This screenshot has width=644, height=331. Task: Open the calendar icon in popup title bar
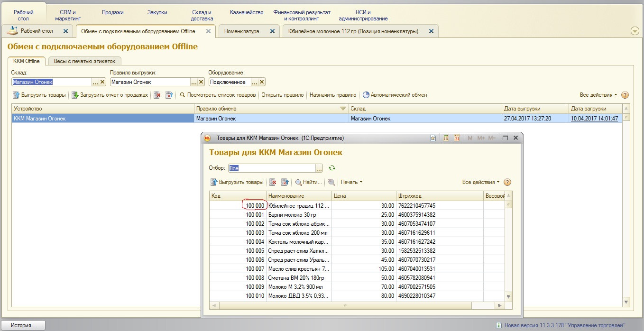(457, 138)
